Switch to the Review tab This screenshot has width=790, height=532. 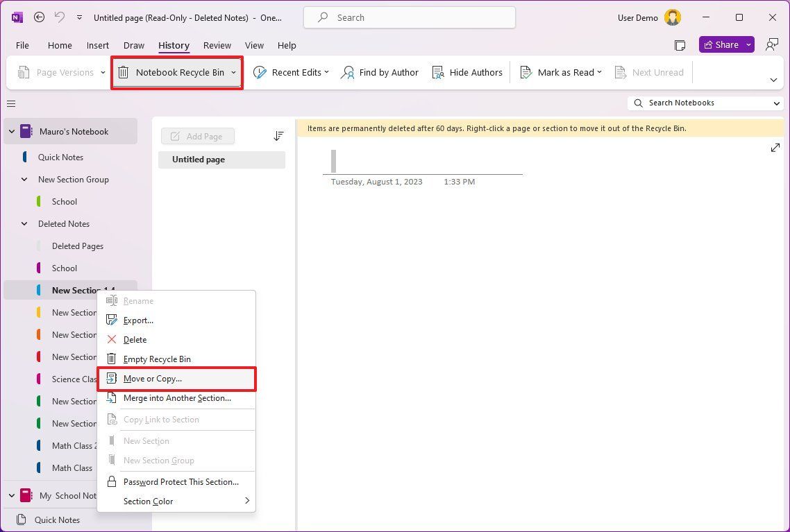coord(217,45)
